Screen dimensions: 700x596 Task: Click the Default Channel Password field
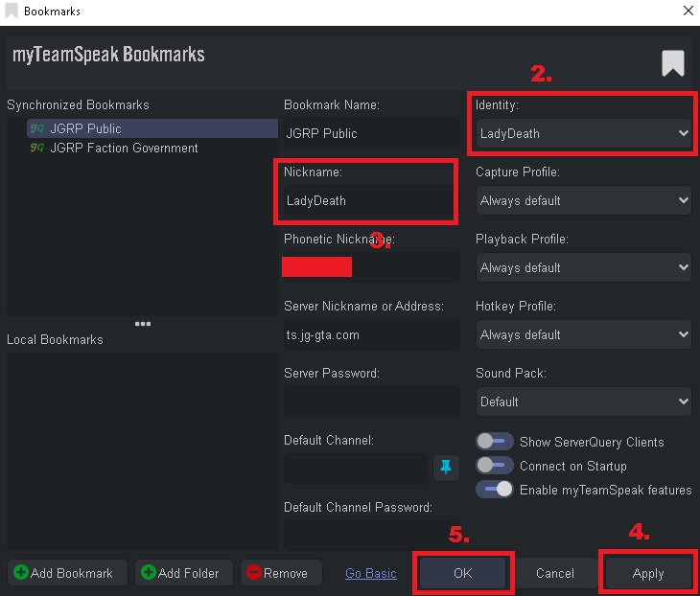click(x=371, y=535)
